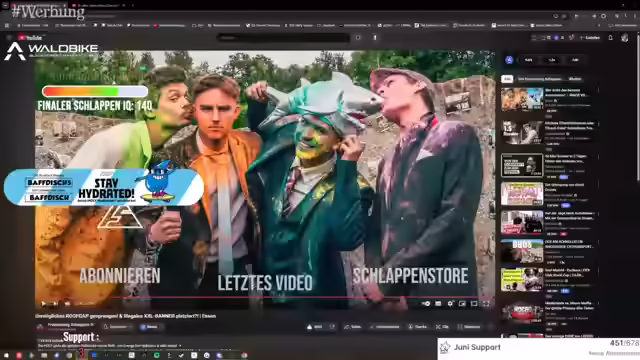Toggle subtitles in the video player
The height and width of the screenshot is (360, 640).
click(x=438, y=303)
